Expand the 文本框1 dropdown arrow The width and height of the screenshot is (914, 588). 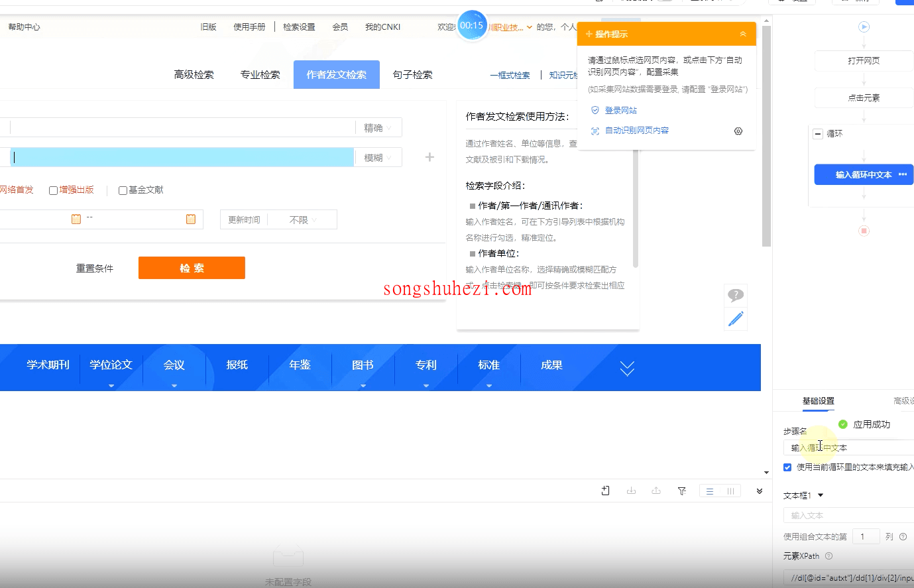tap(821, 495)
